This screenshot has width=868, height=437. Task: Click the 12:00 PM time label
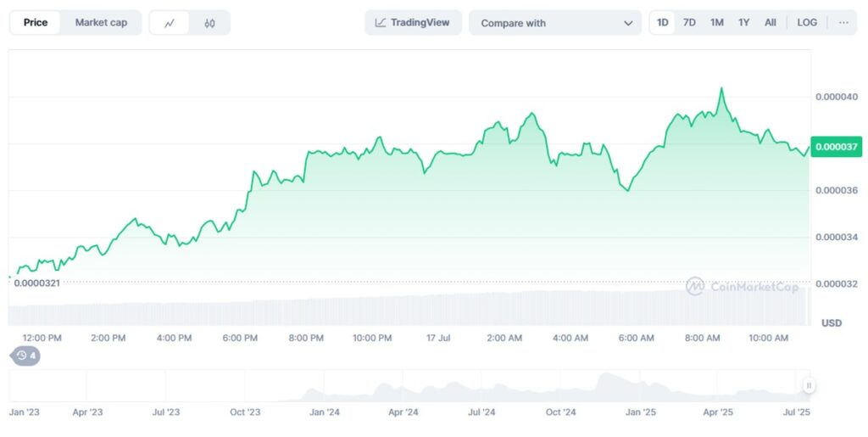pos(42,338)
